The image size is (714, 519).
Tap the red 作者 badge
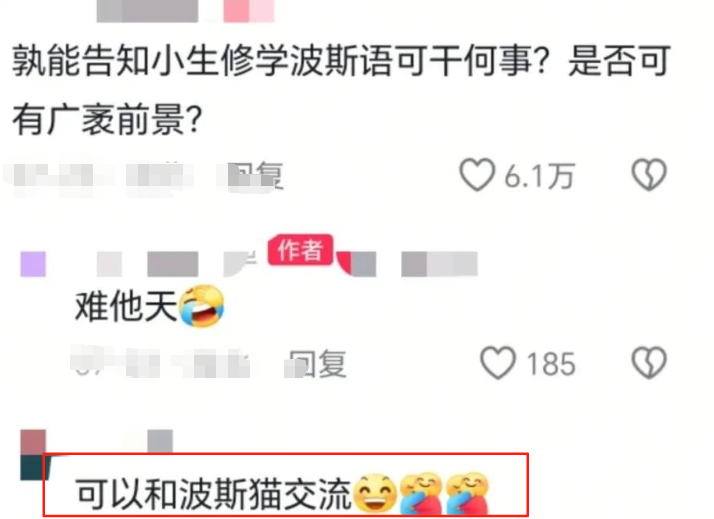[300, 250]
